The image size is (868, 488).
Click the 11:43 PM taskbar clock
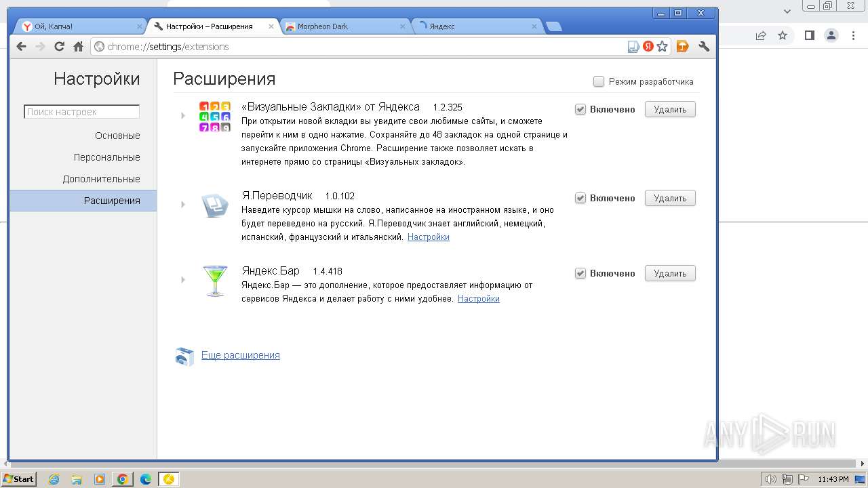point(833,479)
